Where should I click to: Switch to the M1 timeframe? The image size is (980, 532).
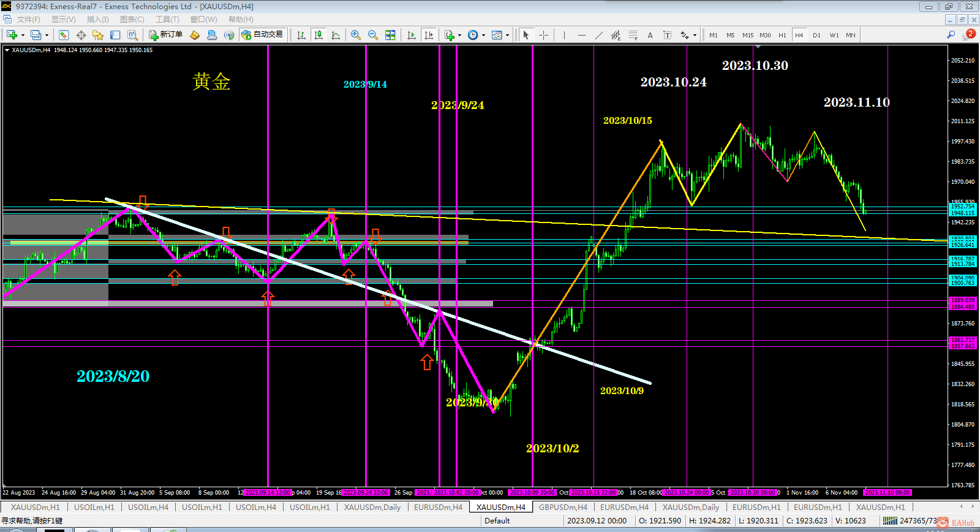coord(714,35)
